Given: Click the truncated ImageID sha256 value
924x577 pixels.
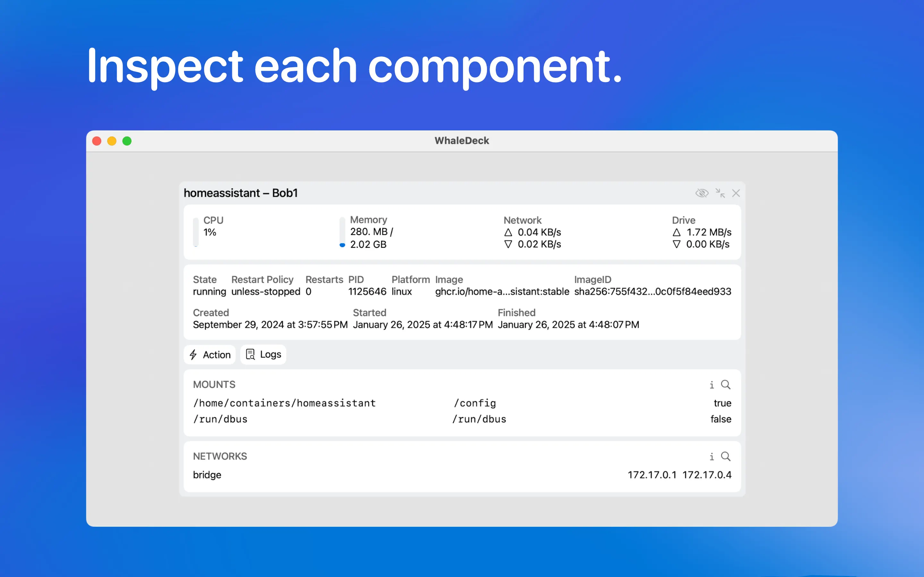Looking at the screenshot, I should click(652, 292).
